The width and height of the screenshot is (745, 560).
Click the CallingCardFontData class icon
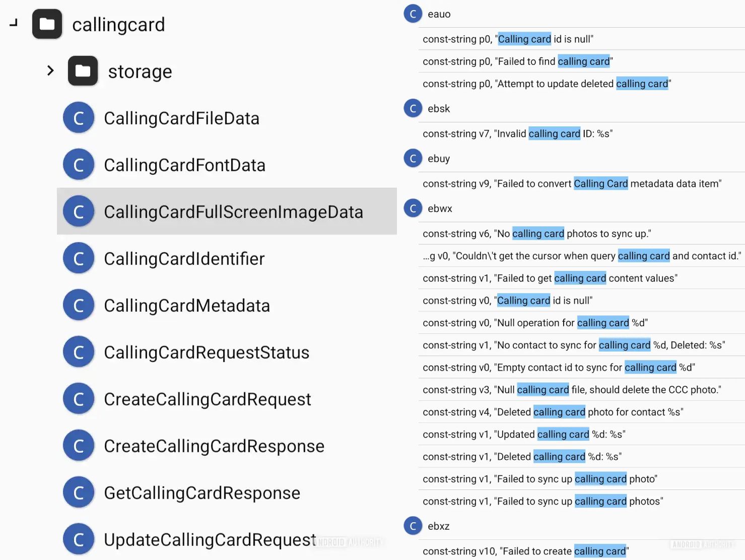(79, 164)
